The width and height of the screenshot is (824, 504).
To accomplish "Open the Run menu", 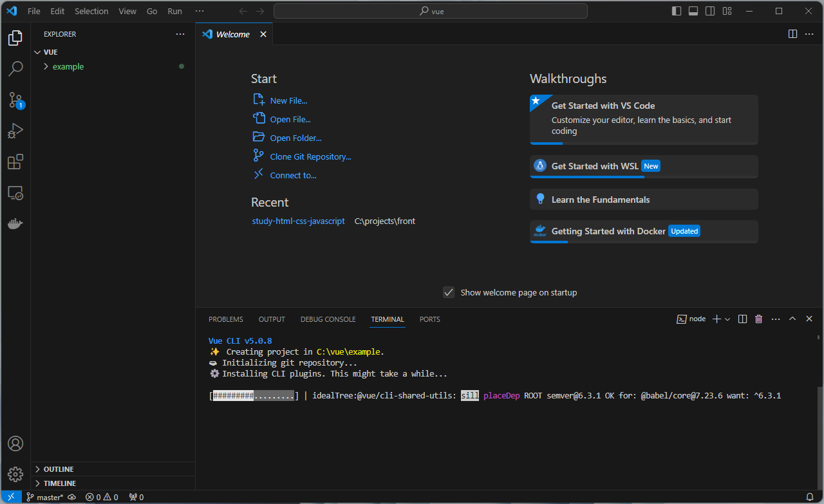I will tap(174, 11).
